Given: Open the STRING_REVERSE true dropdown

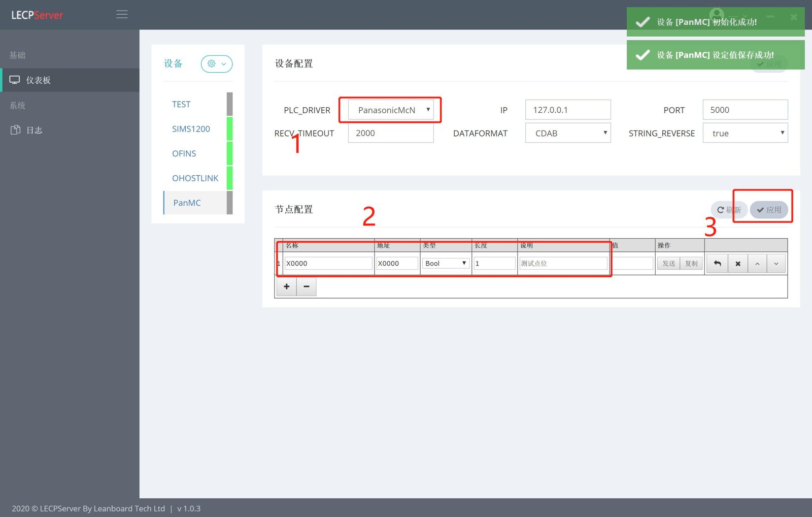Looking at the screenshot, I should 745,133.
